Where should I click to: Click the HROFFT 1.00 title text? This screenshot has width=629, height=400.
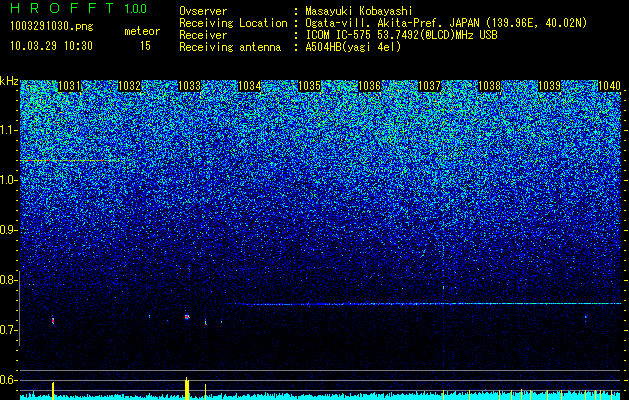click(79, 8)
